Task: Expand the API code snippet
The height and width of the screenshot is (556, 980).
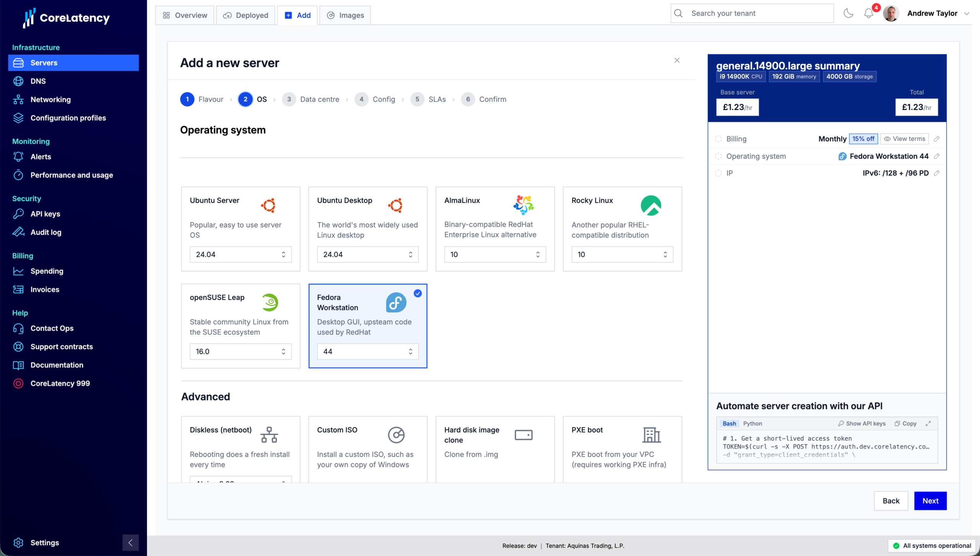Action: pyautogui.click(x=928, y=424)
